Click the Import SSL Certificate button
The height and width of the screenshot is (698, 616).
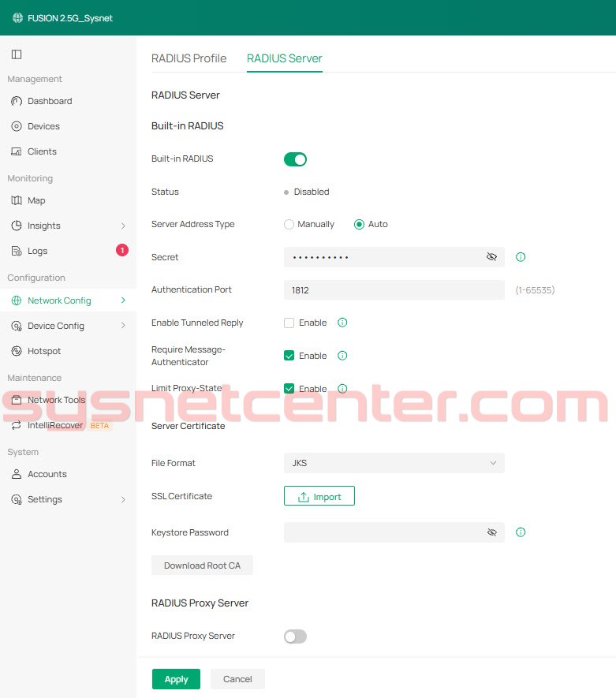(319, 496)
